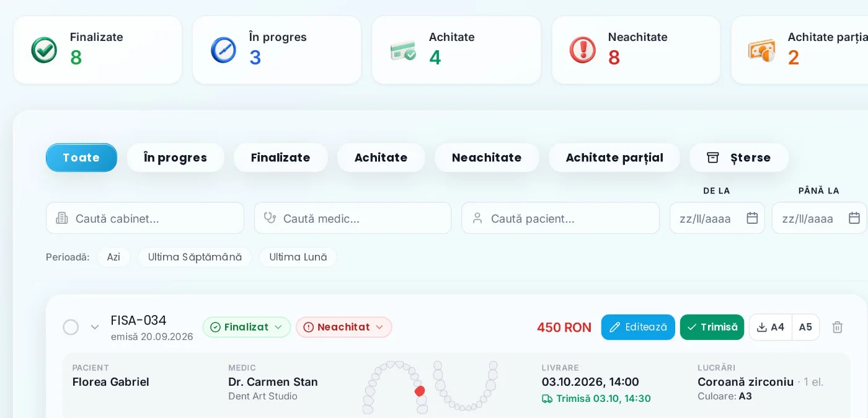This screenshot has height=418, width=868.
Task: Filter the period by Azi
Action: [113, 257]
